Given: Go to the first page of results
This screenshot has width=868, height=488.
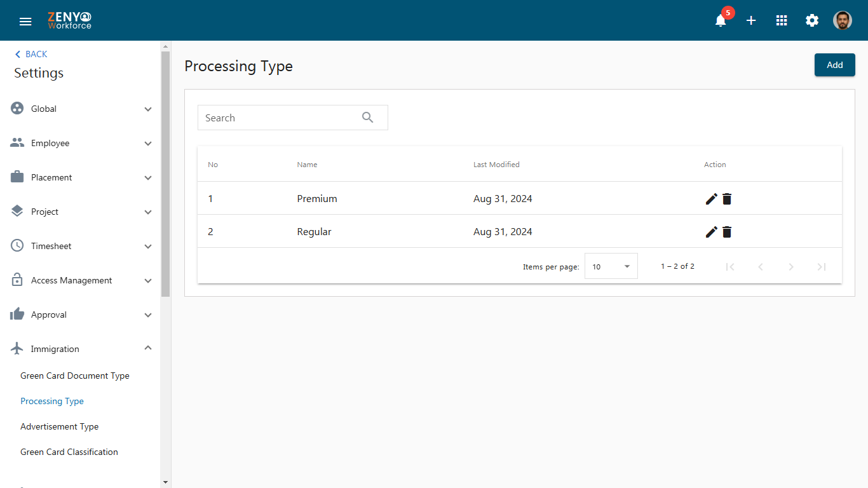Looking at the screenshot, I should [730, 267].
